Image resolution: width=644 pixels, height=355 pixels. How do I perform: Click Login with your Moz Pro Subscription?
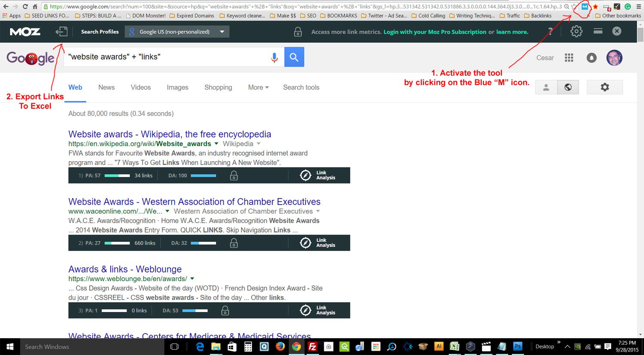(435, 32)
